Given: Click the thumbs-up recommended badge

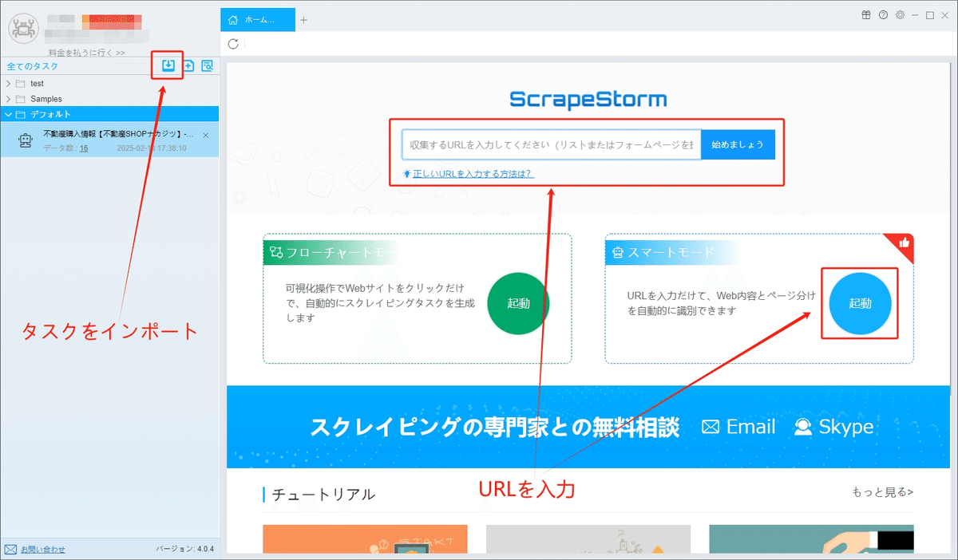Looking at the screenshot, I should tap(904, 244).
